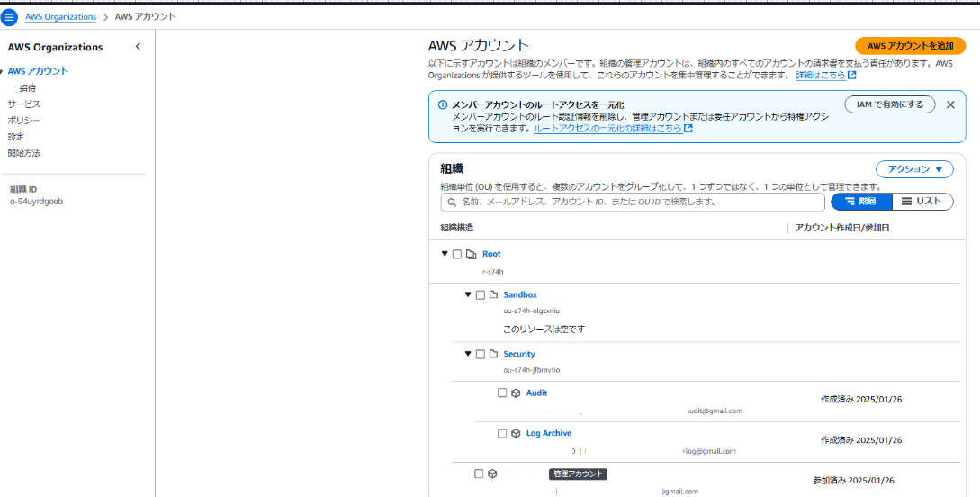Switch to リスト list view
Viewport: 980px width, 497px height.
922,202
